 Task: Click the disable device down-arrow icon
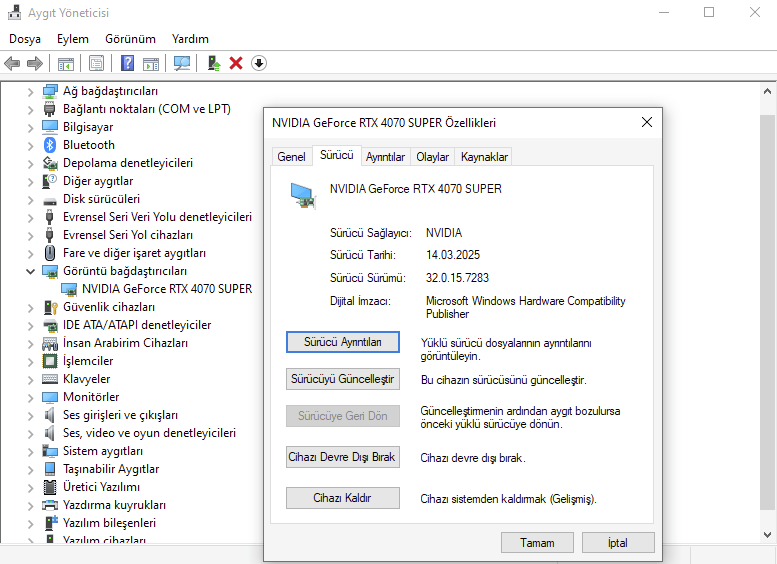pyautogui.click(x=259, y=63)
